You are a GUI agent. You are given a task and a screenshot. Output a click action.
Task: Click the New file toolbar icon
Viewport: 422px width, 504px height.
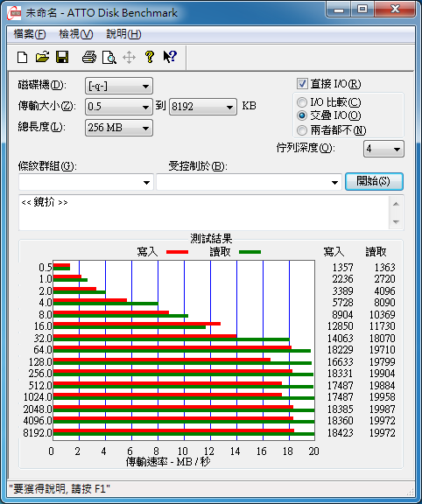pyautogui.click(x=22, y=58)
